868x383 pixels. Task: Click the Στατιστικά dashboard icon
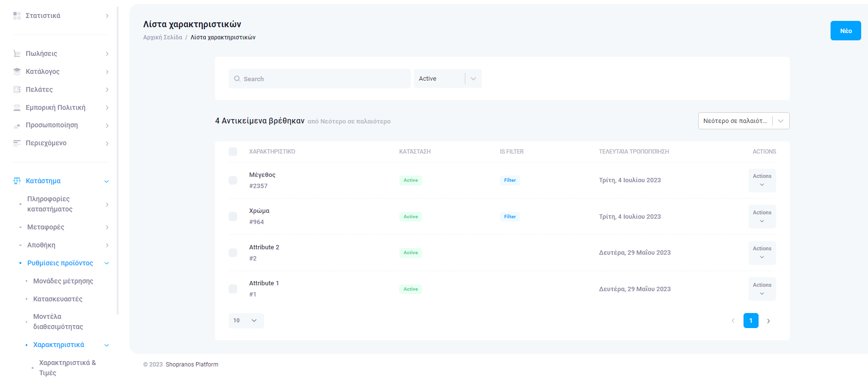click(17, 16)
